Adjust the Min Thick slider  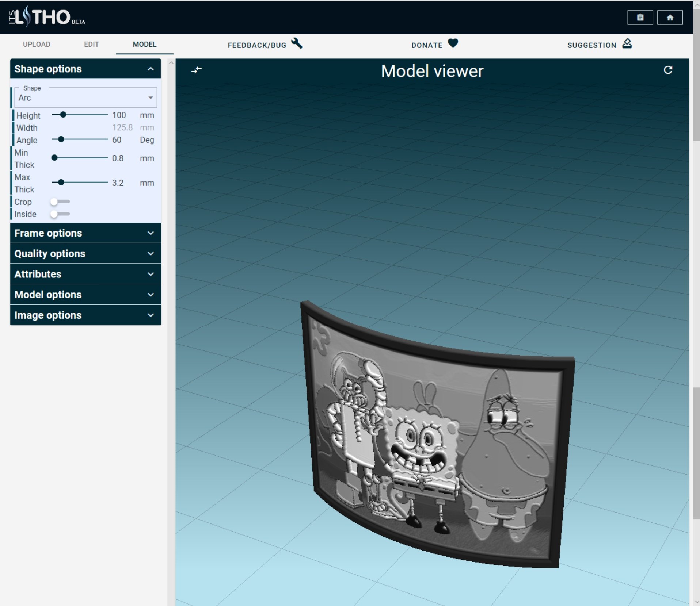(x=80, y=158)
